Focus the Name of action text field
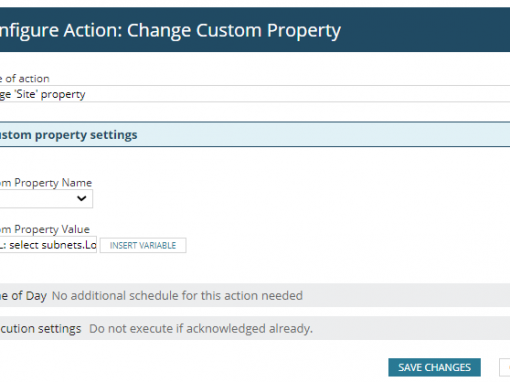The image size is (510, 382). coord(255,94)
